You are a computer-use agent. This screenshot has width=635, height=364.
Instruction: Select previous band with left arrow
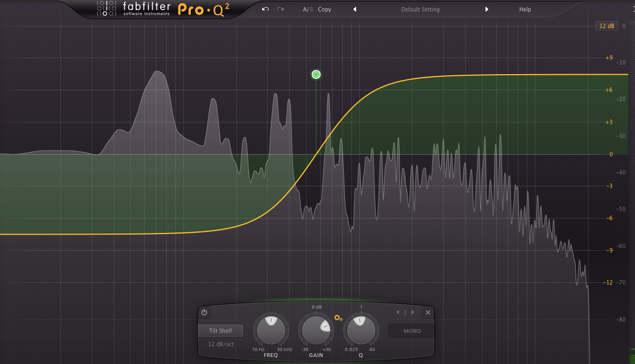tap(398, 312)
